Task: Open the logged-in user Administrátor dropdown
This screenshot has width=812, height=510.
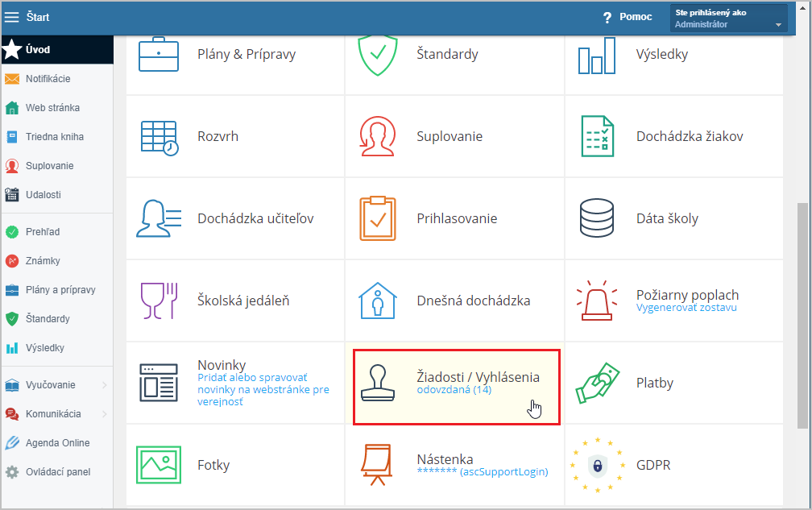Action: pos(728,18)
